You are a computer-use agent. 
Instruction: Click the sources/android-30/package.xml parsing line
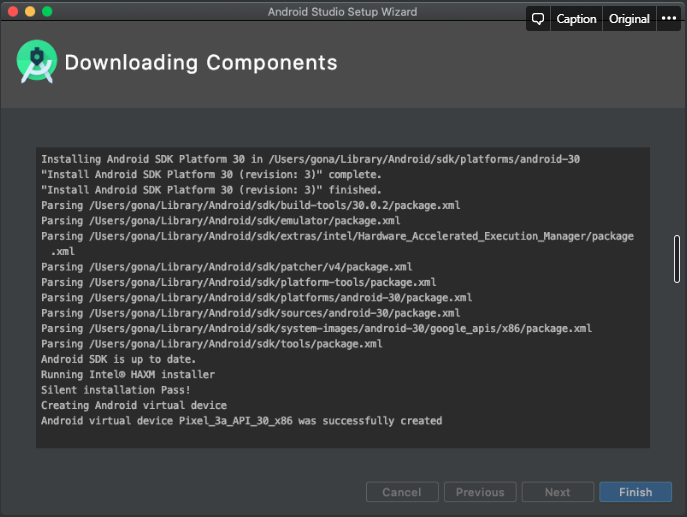click(x=251, y=313)
